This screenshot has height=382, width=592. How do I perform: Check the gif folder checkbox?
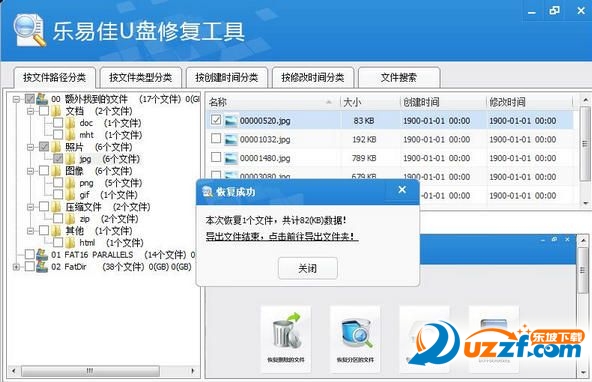58,195
